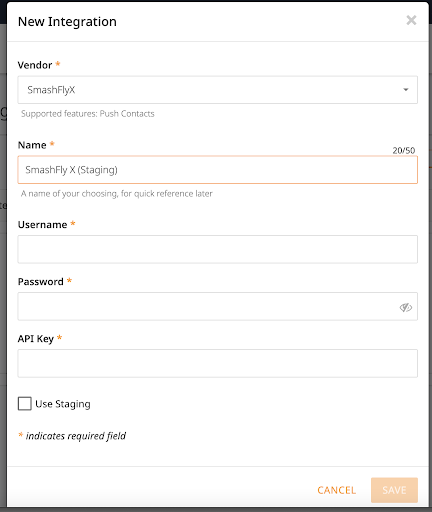Enable the Use Staging checkbox
The width and height of the screenshot is (432, 512).
(x=25, y=404)
